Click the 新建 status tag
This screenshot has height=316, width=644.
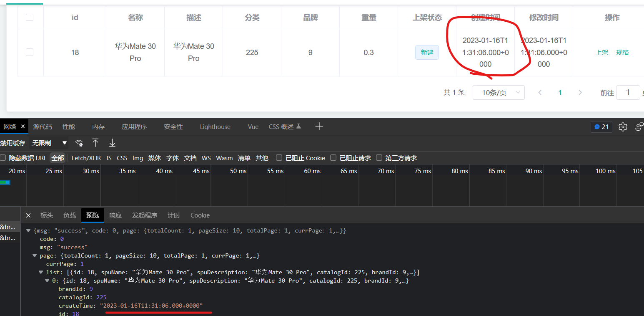click(x=427, y=52)
